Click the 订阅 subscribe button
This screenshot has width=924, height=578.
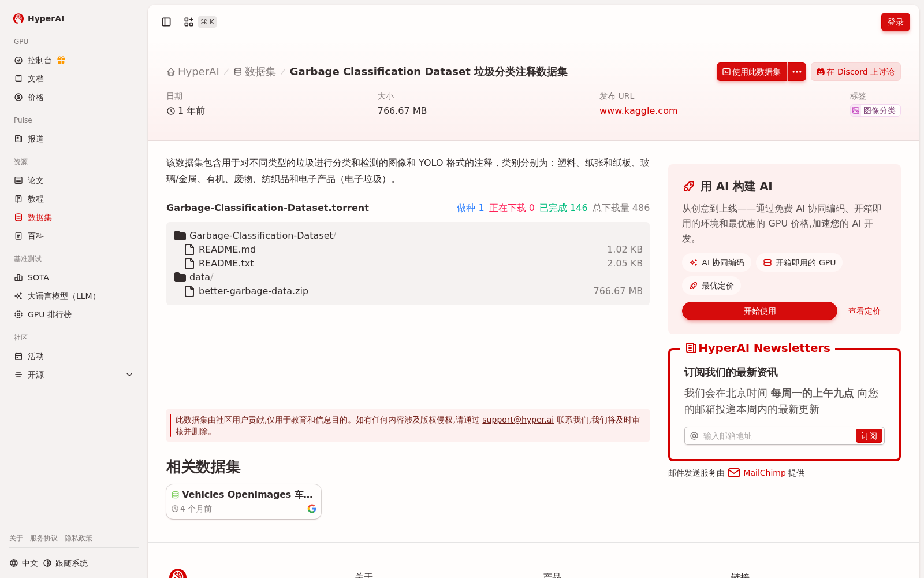869,436
